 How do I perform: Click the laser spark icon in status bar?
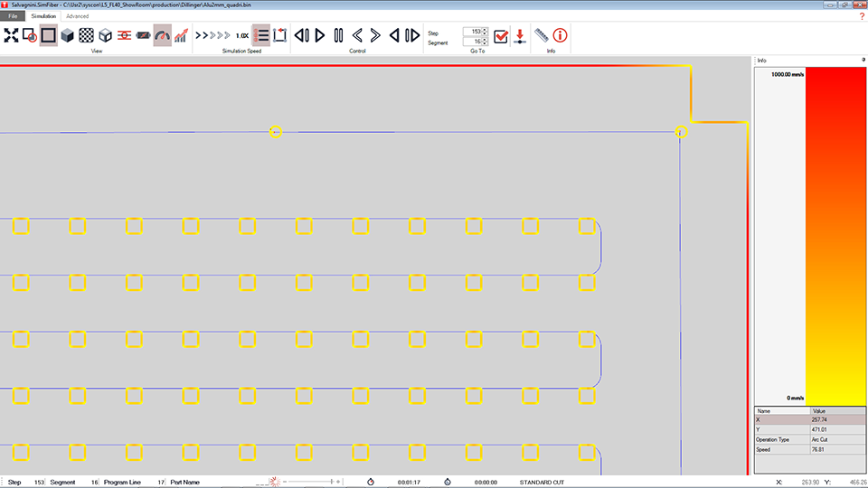(x=275, y=482)
